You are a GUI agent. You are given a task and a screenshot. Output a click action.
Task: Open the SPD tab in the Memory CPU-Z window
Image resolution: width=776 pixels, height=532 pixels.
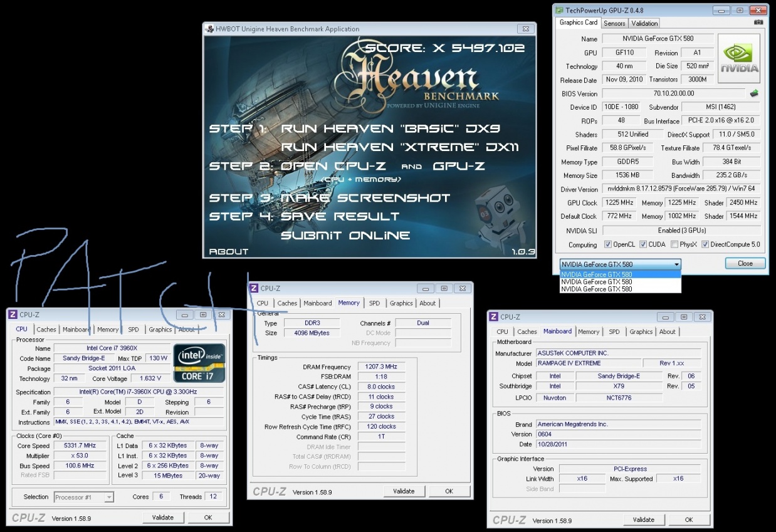tap(374, 303)
